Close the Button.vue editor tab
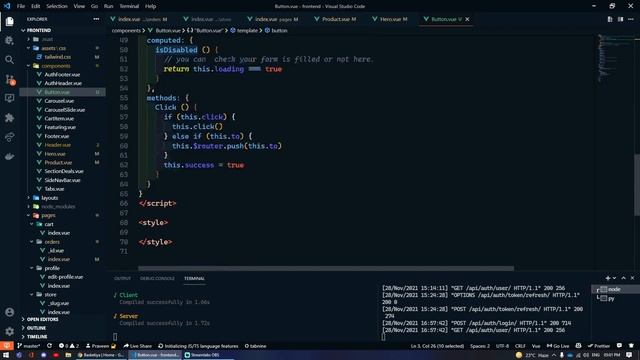 pos(467,19)
